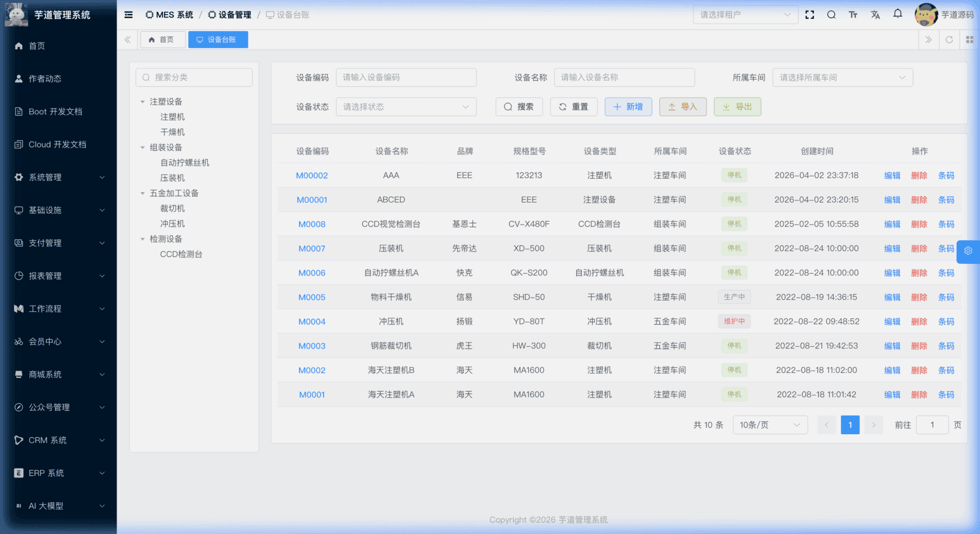Viewport: 980px width, 534px height.
Task: Open the font size adjustment icon
Action: pyautogui.click(x=853, y=15)
